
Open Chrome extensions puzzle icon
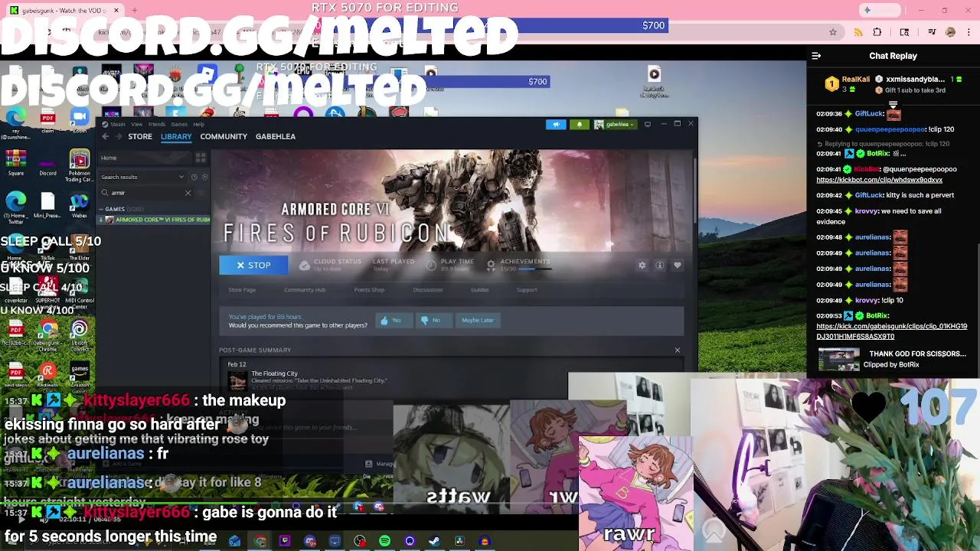click(x=877, y=32)
